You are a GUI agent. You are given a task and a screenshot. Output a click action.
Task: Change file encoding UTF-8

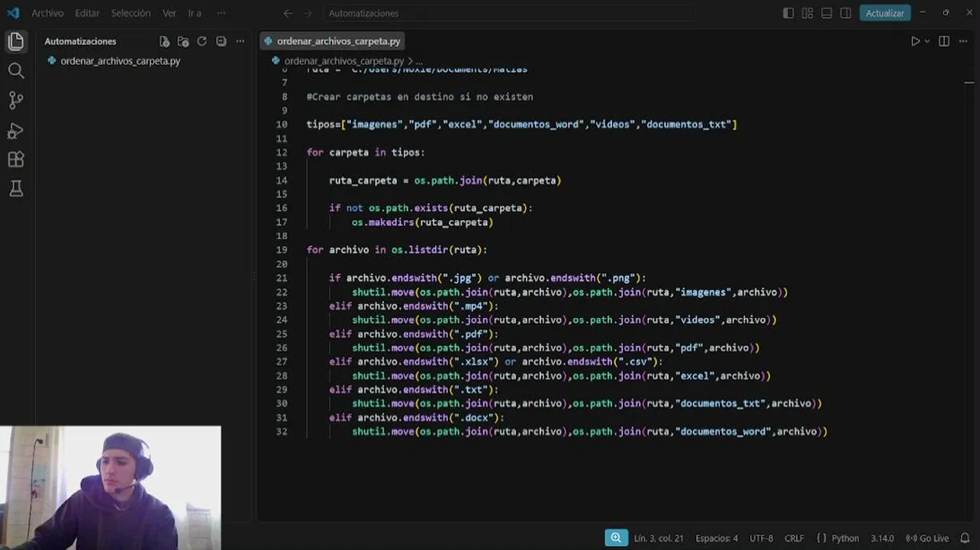point(761,538)
